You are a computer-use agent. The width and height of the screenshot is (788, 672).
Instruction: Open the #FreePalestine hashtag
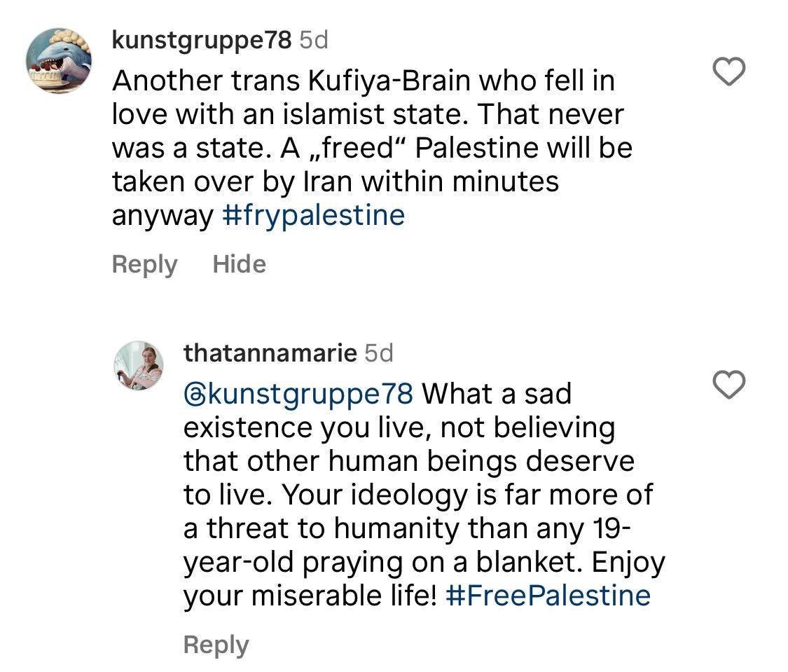[x=548, y=596]
